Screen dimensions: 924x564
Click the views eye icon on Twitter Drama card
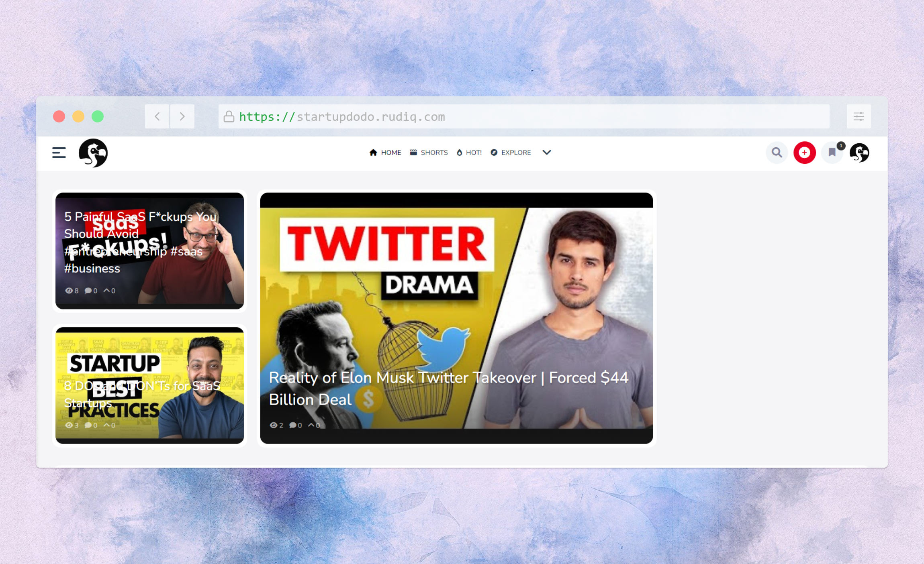(x=274, y=425)
